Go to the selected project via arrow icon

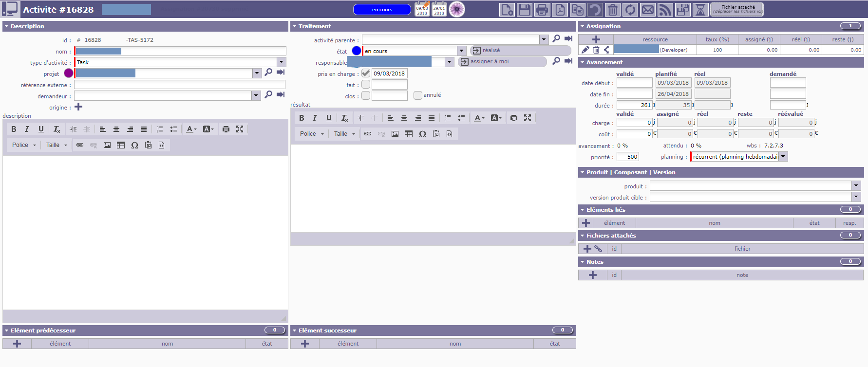click(281, 73)
